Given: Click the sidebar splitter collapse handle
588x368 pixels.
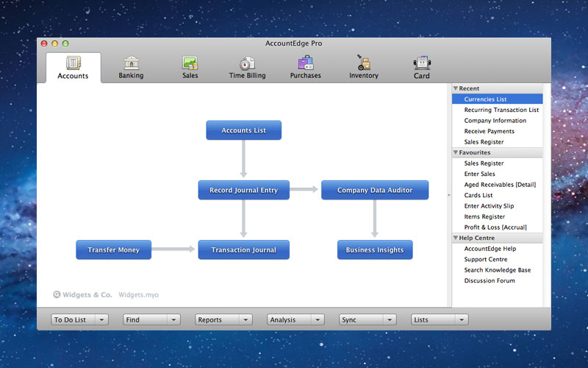Looking at the screenshot, I should tap(449, 195).
